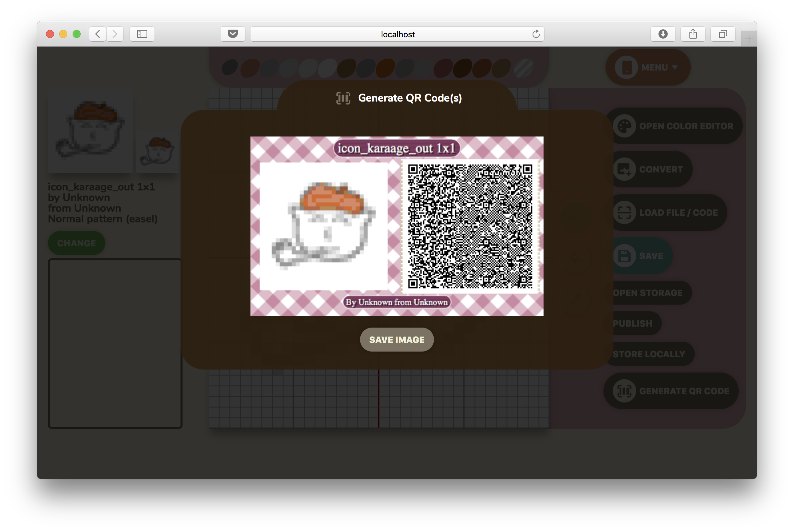This screenshot has height=532, width=794.
Task: Click the barcode icon beside Generate QR Code(s) title
Action: pos(343,98)
